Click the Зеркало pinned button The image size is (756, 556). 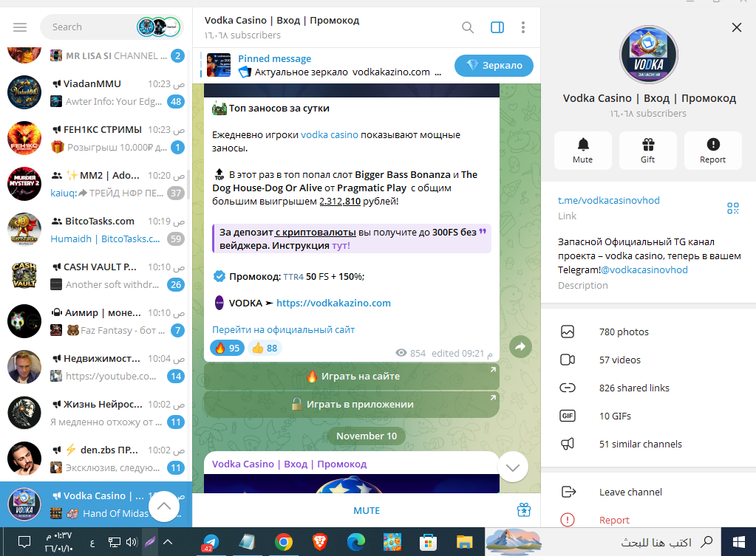494,66
